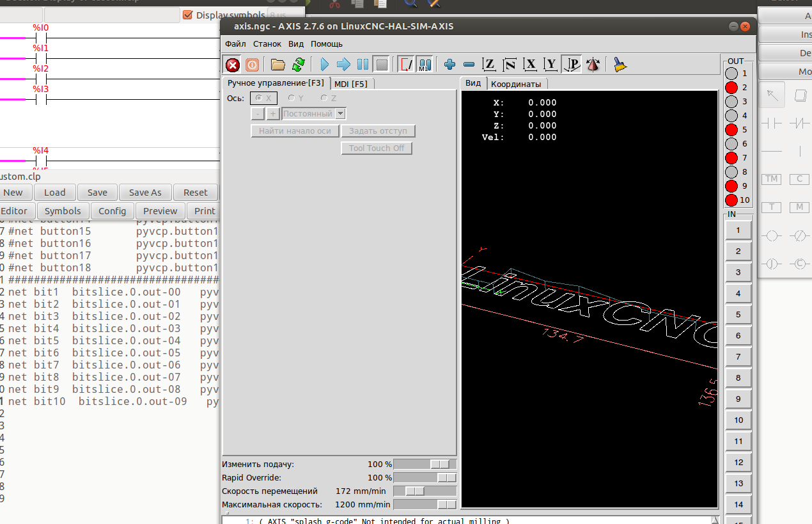This screenshot has height=524, width=812.
Task: Pick horizontal connection line element
Action: [x=772, y=151]
